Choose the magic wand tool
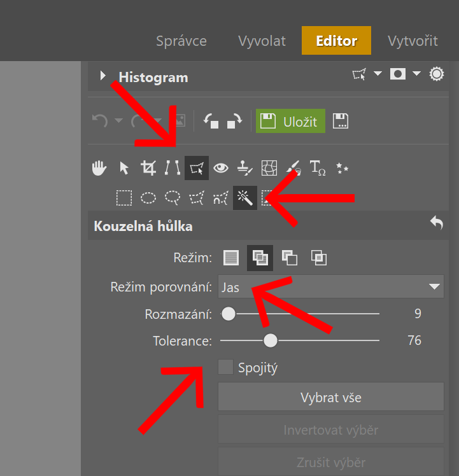This screenshot has height=476, width=459. tap(245, 198)
